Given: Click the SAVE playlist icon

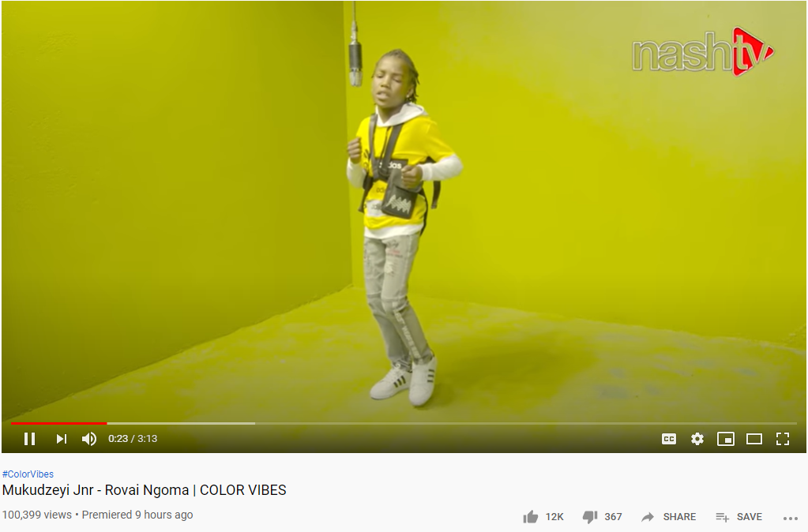Looking at the screenshot, I should 723,516.
